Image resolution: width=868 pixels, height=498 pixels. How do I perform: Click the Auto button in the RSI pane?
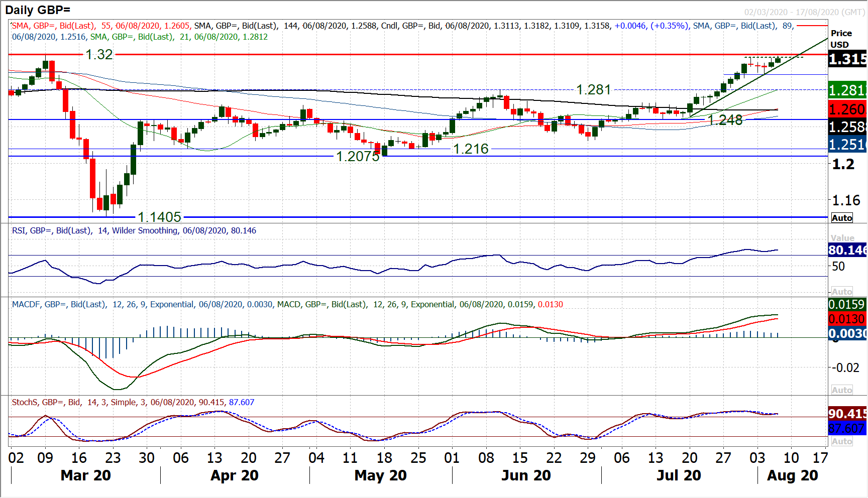[x=842, y=292]
